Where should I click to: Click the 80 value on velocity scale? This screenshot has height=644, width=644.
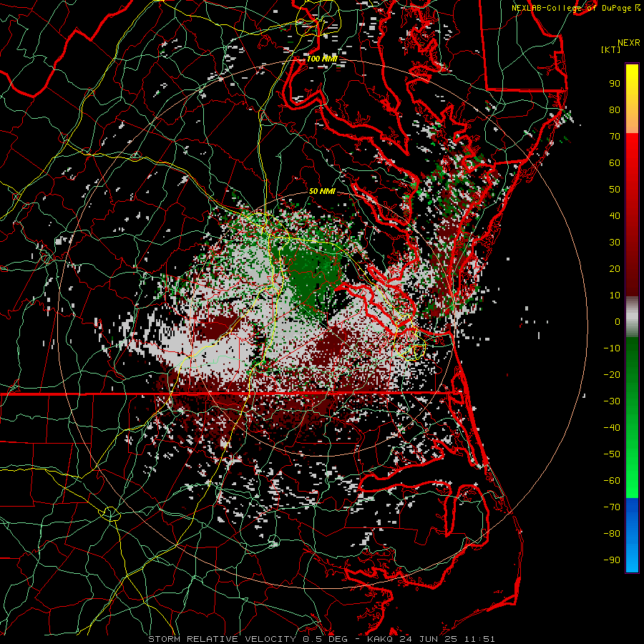point(615,110)
